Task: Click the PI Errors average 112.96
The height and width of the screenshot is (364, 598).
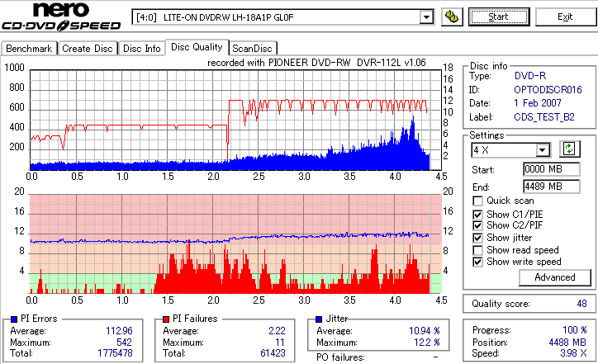Action: (120, 331)
